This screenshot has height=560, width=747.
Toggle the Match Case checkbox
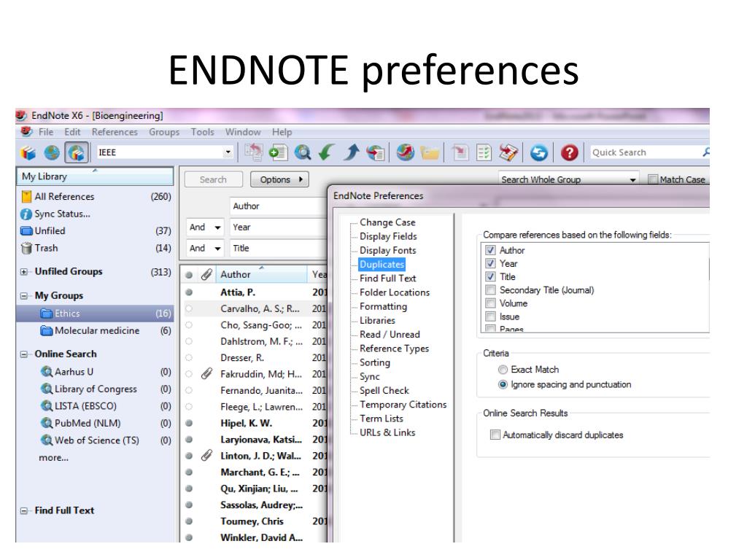[x=653, y=179]
